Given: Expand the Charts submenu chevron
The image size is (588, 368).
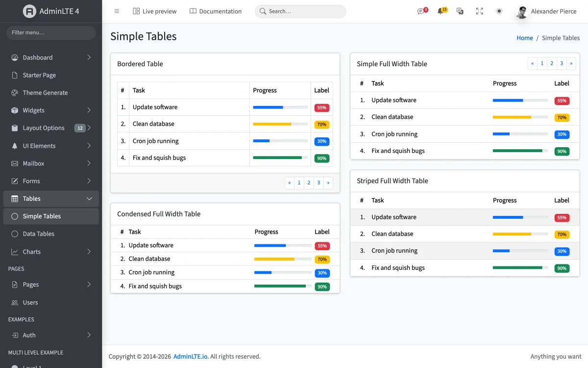Looking at the screenshot, I should 89,252.
